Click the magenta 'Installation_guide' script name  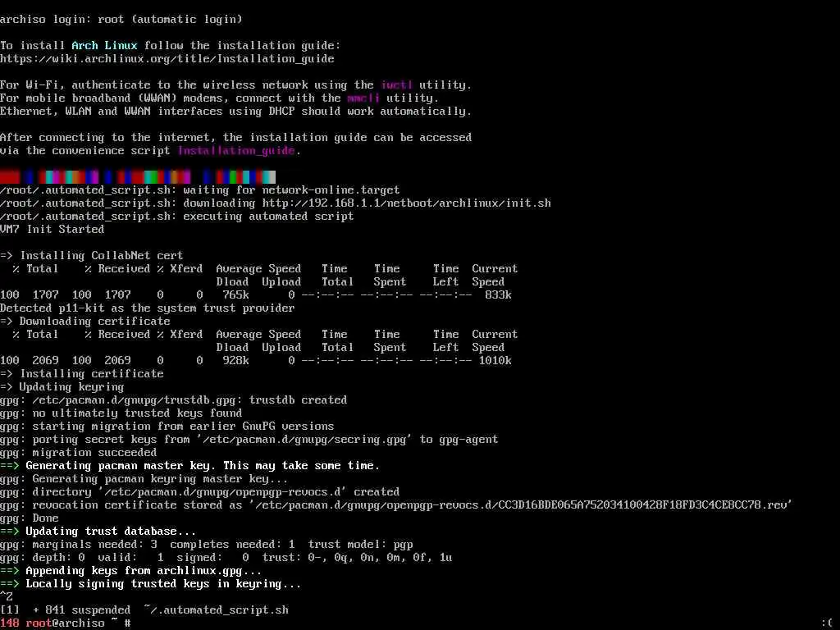[x=236, y=151]
